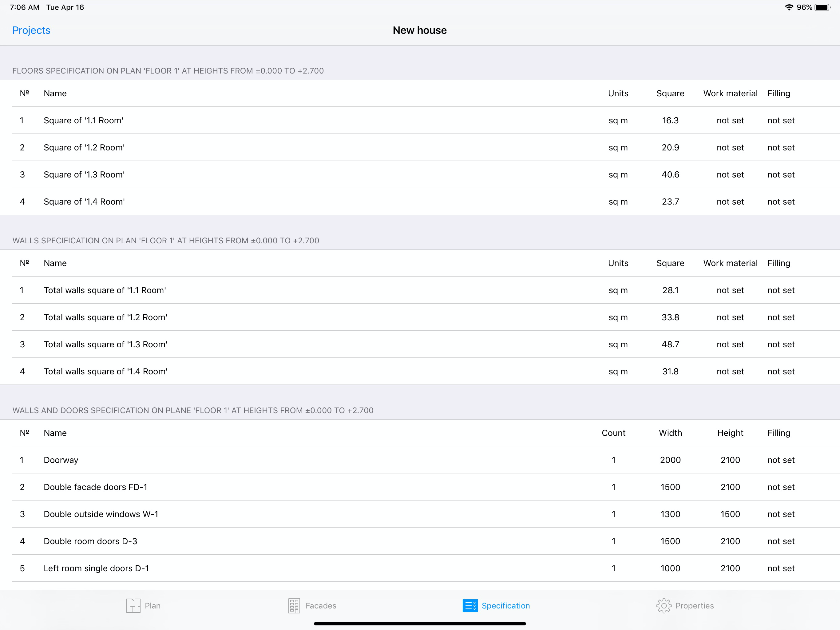Tap the Count column header
840x630 pixels.
coord(613,433)
